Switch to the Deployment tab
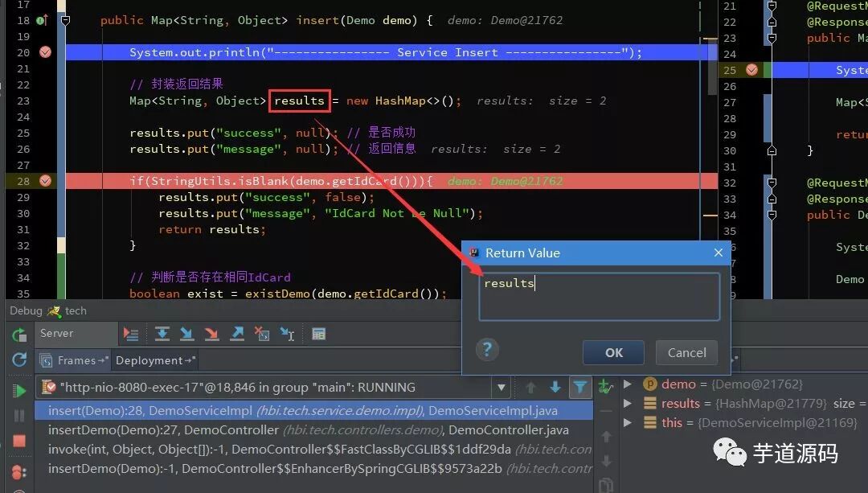Image resolution: width=868 pixels, height=493 pixels. [x=154, y=360]
